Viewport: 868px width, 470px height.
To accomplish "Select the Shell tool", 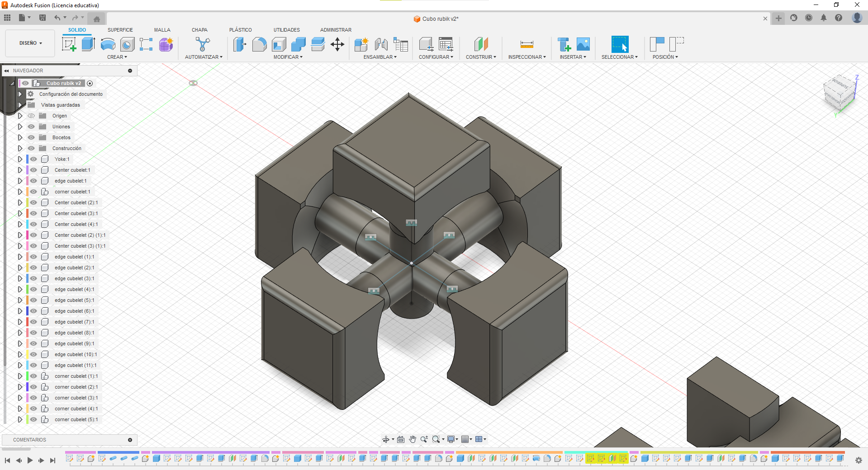I will (279, 44).
